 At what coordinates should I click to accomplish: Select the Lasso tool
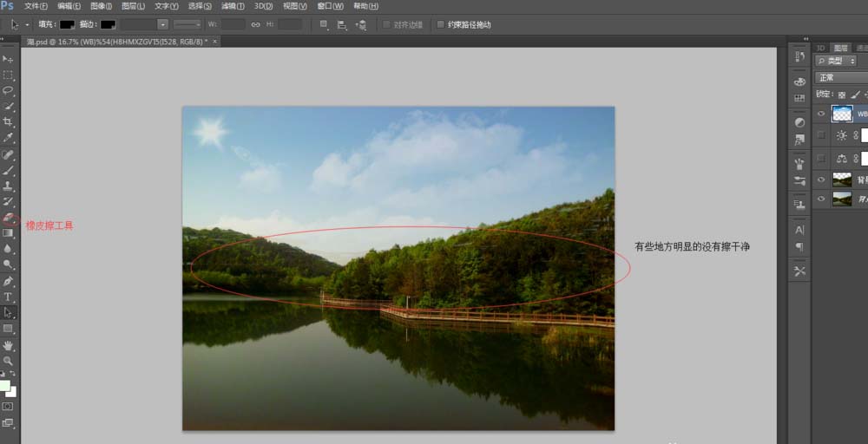(8, 89)
